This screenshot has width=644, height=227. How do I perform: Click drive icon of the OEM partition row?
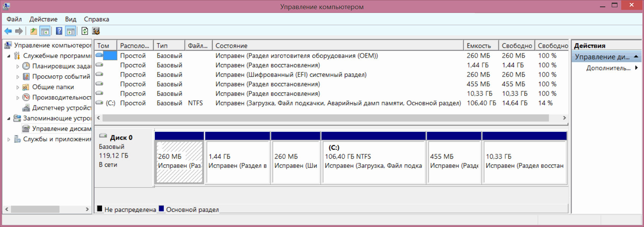click(99, 55)
